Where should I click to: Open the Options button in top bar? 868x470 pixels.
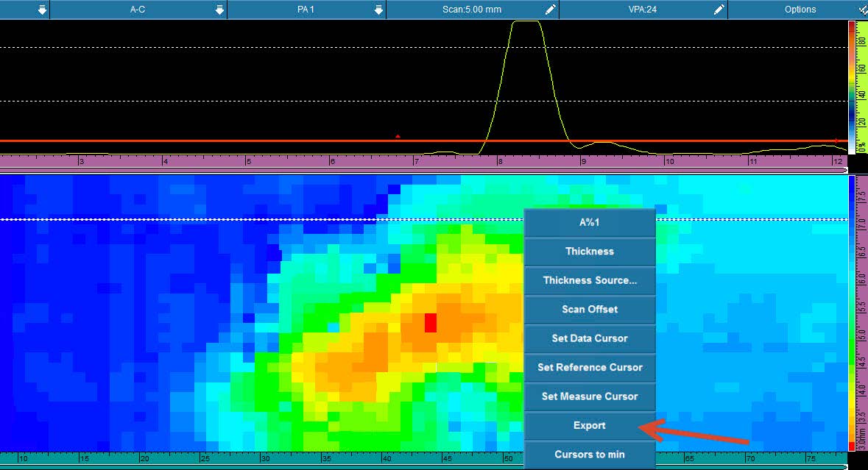click(800, 10)
